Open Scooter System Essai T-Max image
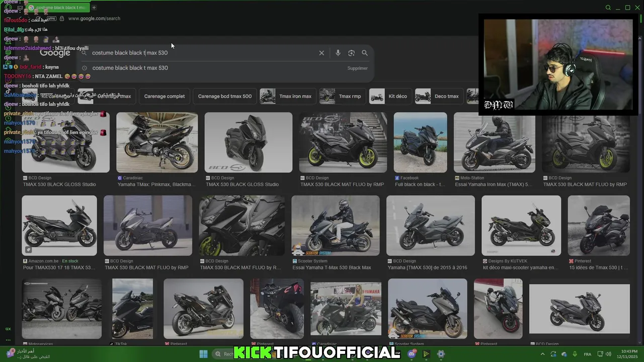644x362 pixels. point(336,226)
